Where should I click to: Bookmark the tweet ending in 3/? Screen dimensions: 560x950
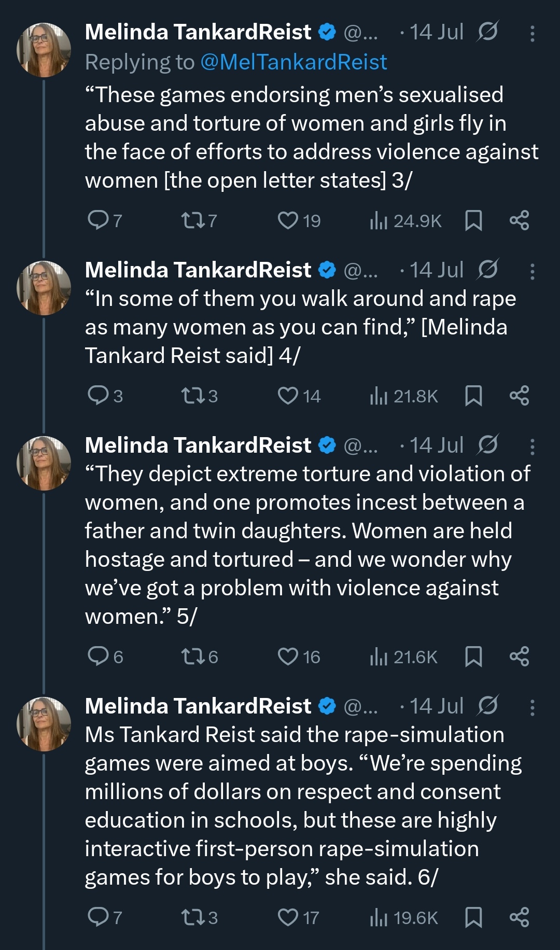pyautogui.click(x=473, y=220)
